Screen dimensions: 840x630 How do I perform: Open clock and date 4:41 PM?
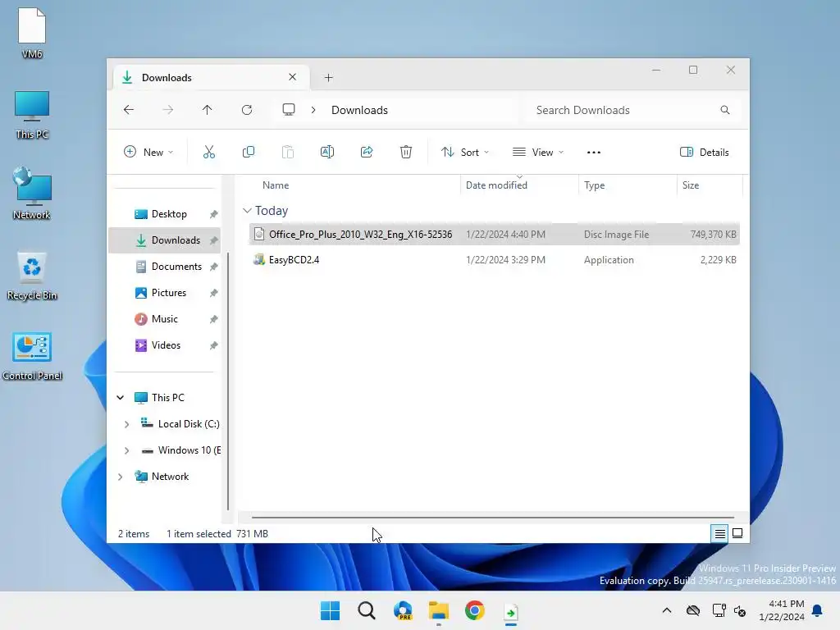point(782,610)
